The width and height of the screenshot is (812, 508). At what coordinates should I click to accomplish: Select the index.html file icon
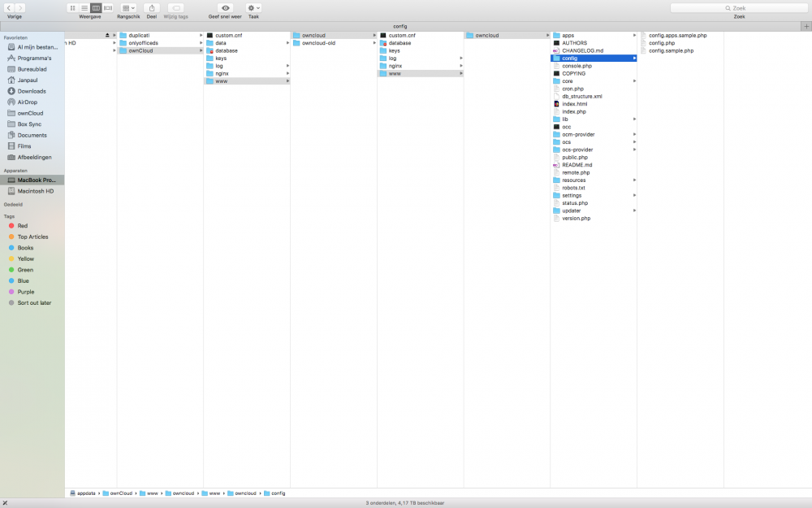point(557,104)
